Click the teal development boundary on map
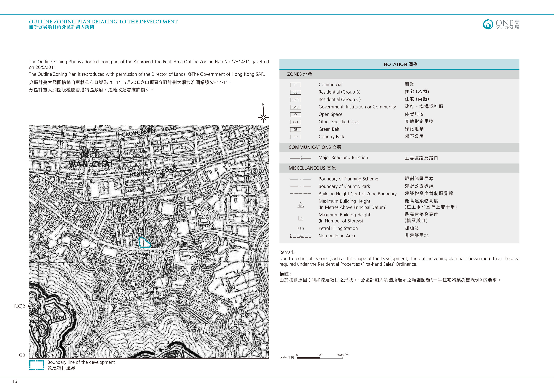The image size is (554, 392). pos(144,242)
